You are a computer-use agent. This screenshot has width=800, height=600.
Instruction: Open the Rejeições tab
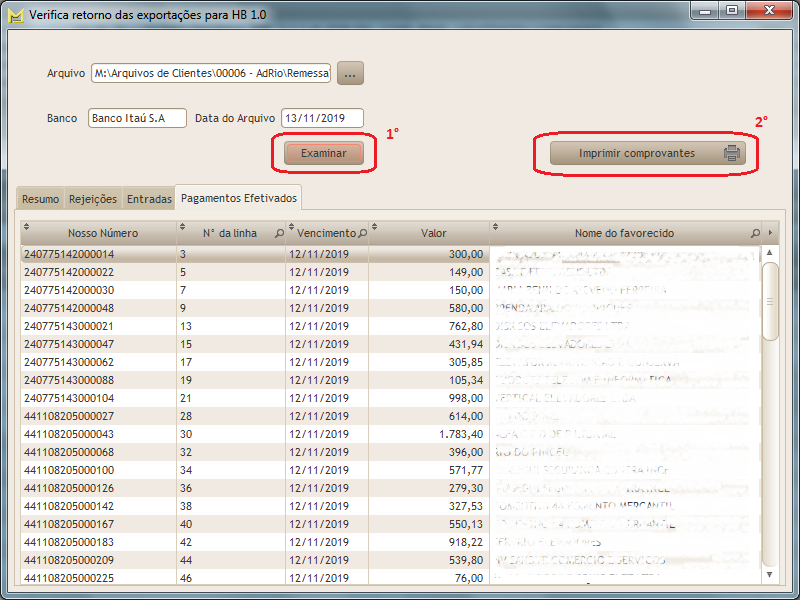click(x=93, y=199)
